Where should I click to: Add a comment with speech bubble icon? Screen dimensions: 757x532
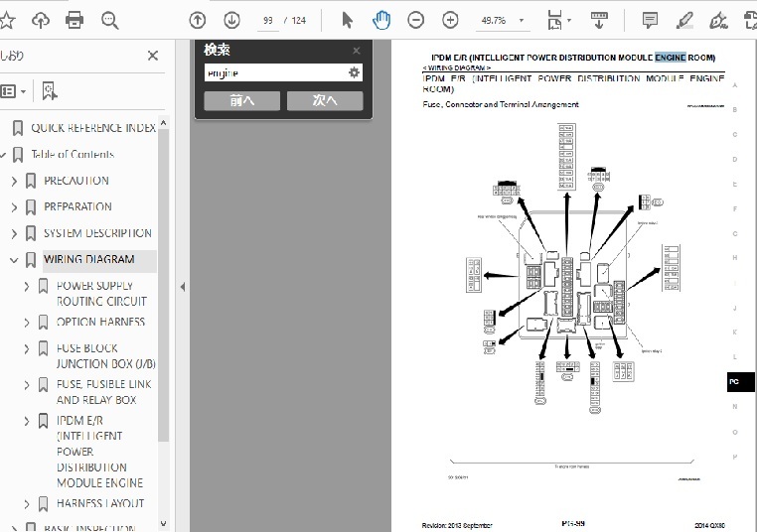pyautogui.click(x=650, y=20)
